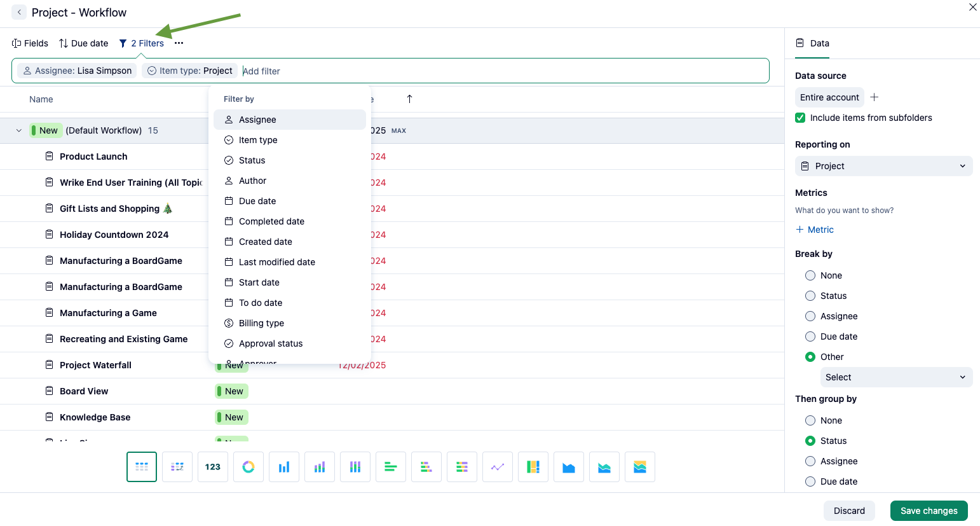Click the Holiday Countdown 2024 project icon
Viewport: 980px width, 526px height.
coord(49,234)
